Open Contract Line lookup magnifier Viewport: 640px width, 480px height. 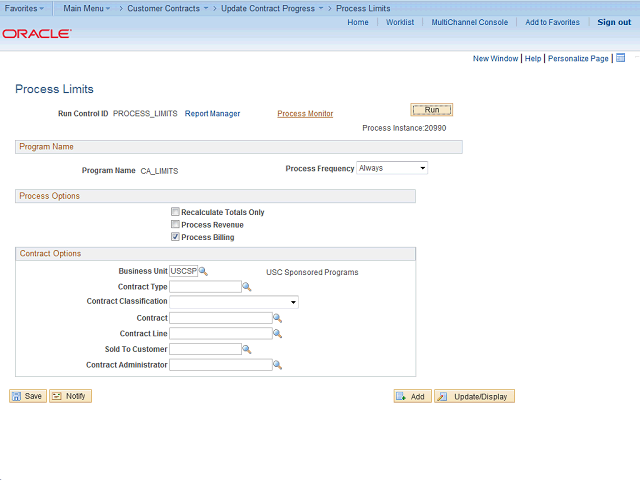[278, 333]
